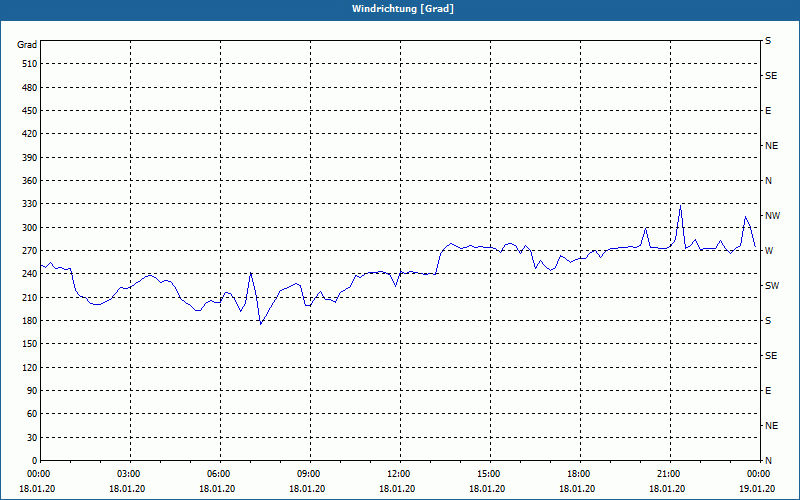Click the 300 y-axis tick label
This screenshot has width=800, height=500.
coord(30,228)
